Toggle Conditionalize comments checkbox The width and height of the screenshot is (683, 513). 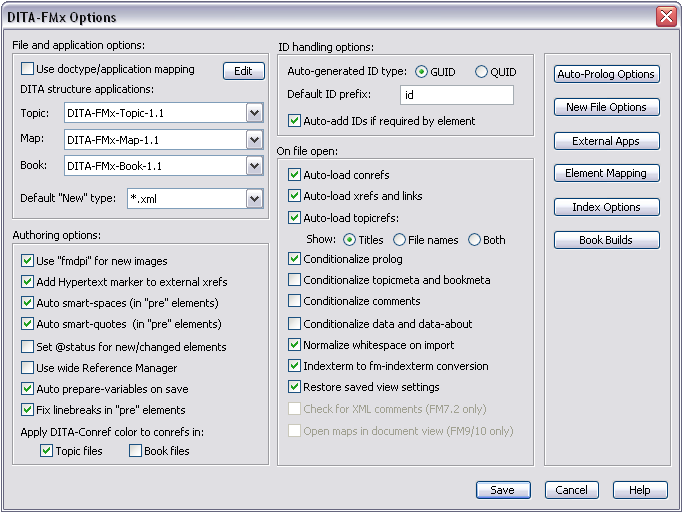point(294,301)
